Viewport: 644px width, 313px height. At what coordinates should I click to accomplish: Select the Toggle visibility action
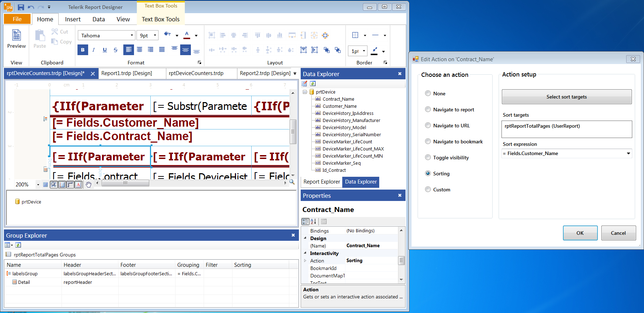[x=428, y=158]
